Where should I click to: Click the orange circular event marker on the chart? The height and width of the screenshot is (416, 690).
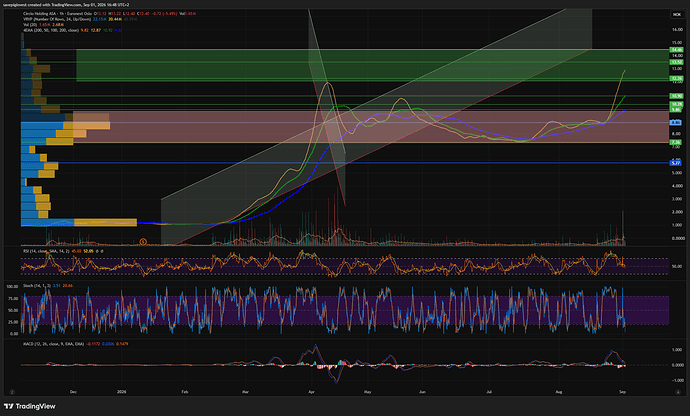tap(143, 242)
